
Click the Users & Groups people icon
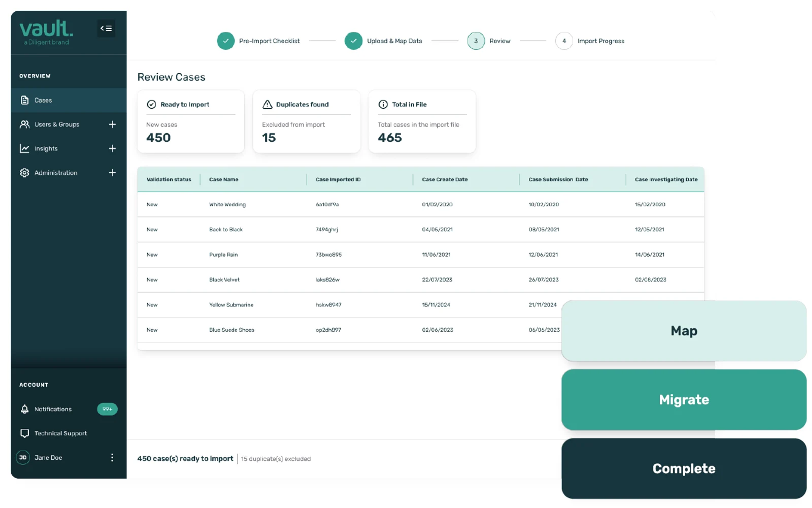25,124
